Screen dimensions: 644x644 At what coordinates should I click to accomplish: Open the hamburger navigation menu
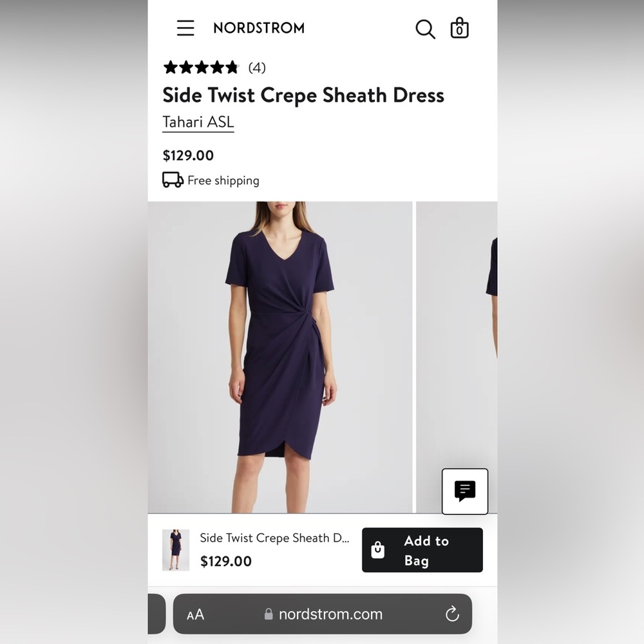coord(185,28)
